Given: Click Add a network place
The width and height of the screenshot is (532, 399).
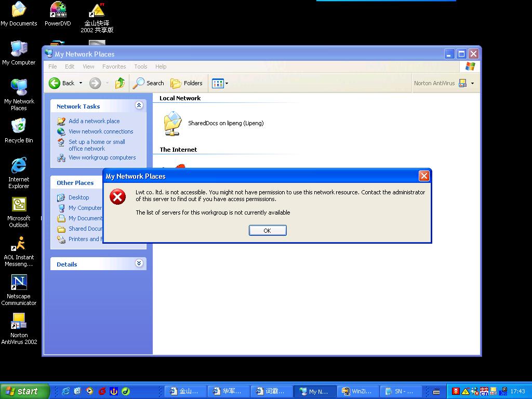Looking at the screenshot, I should (94, 121).
